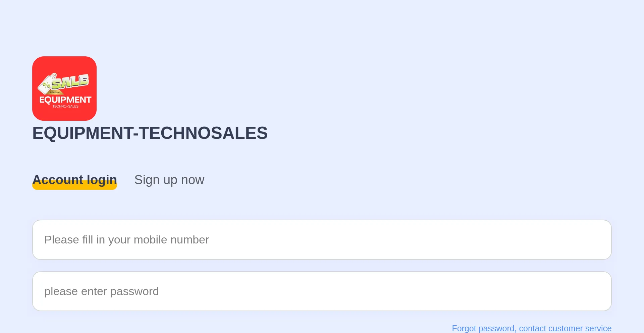Click the small TECHNO-SALES caption in the logo

65,106
